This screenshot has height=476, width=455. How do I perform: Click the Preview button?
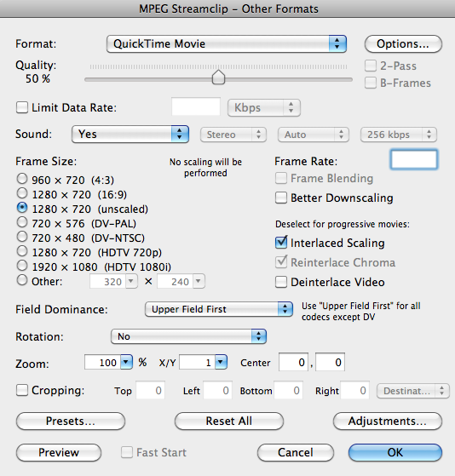[59, 453]
